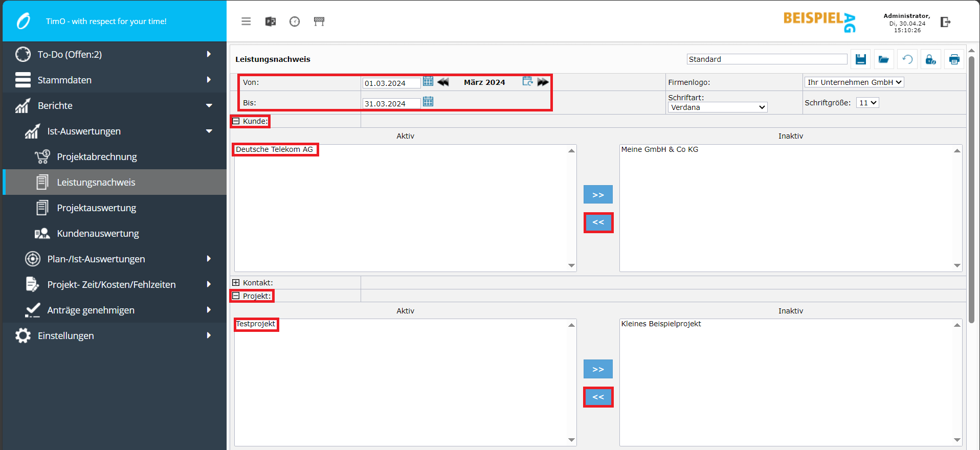Save the report layout with floppy disk icon
This screenshot has width=980, height=450.
(860, 59)
